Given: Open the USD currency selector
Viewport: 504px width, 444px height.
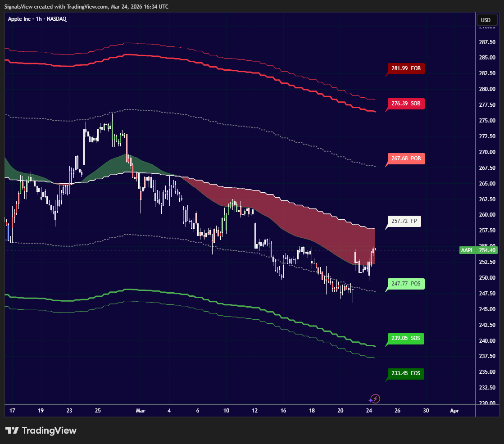Looking at the screenshot, I should (x=486, y=20).
